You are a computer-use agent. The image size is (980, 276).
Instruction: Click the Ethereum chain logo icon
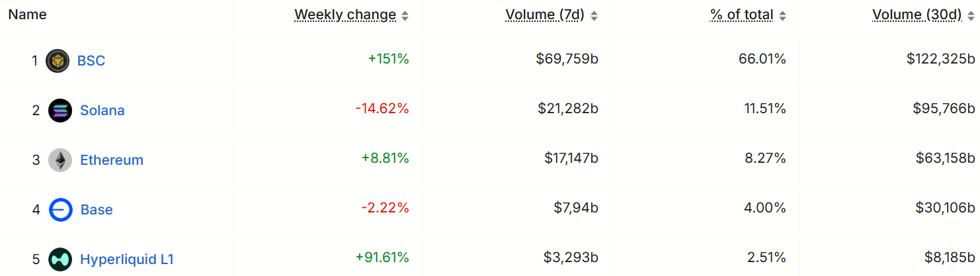coord(60,160)
